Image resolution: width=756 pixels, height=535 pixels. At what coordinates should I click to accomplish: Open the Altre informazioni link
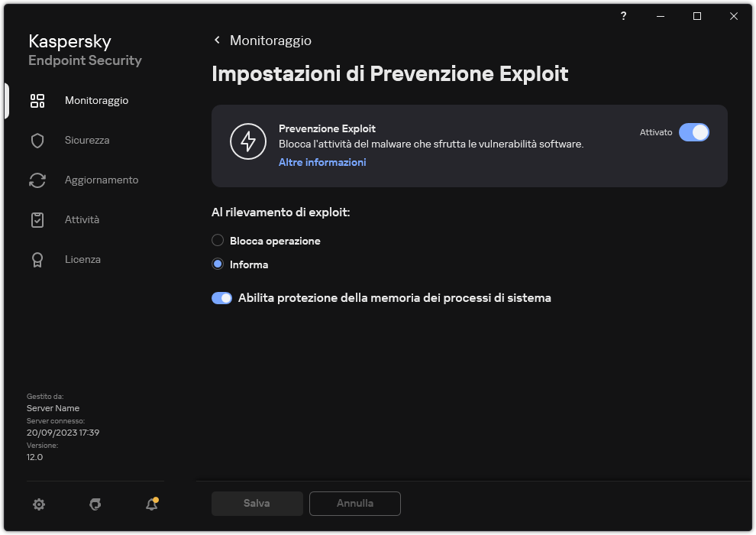click(321, 162)
